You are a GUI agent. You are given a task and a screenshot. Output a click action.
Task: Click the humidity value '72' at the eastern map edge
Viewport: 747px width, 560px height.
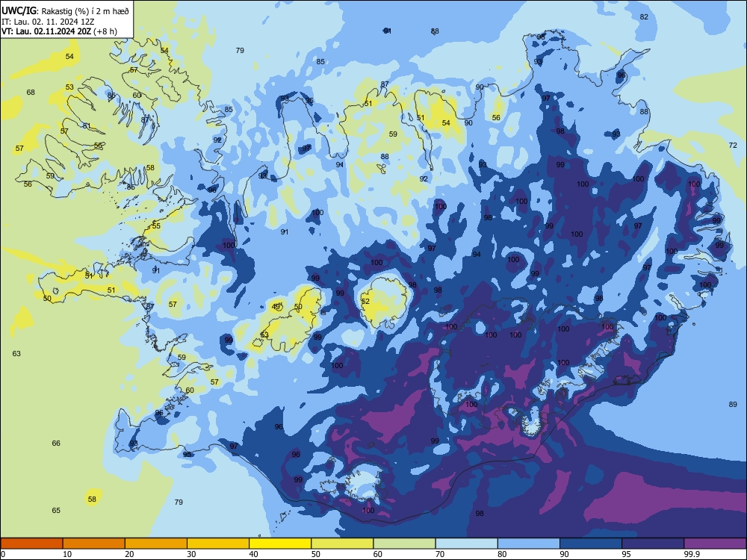pos(734,146)
